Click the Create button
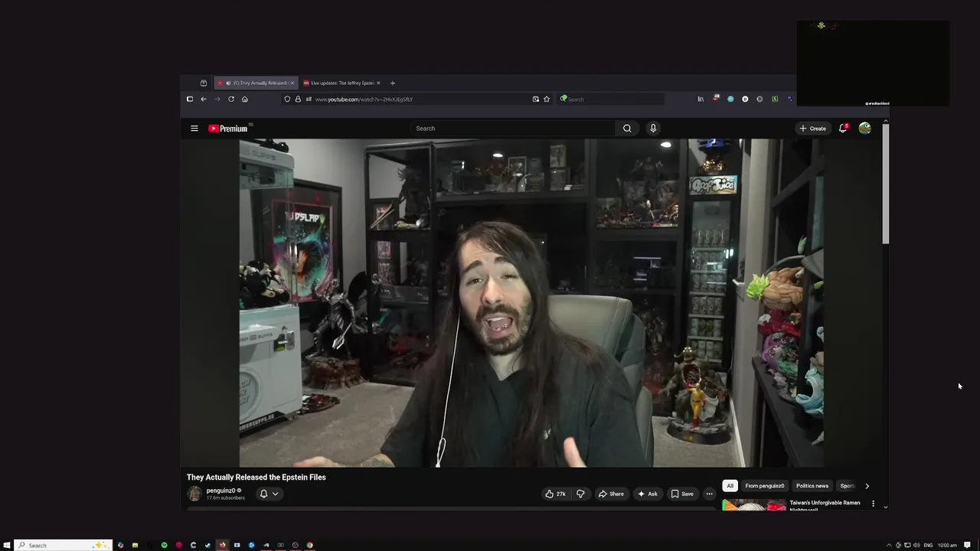This screenshot has height=551, width=980. pyautogui.click(x=813, y=129)
